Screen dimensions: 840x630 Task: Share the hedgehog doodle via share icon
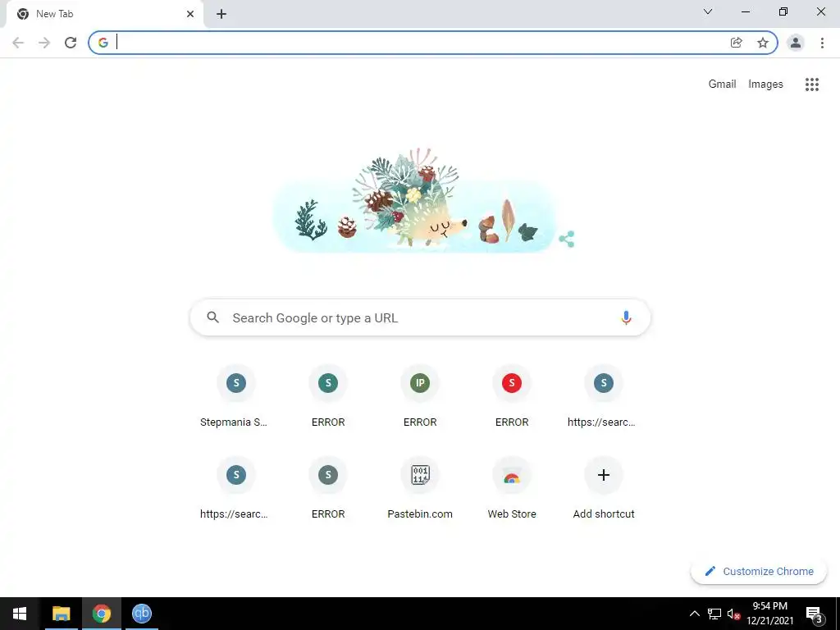coord(566,239)
